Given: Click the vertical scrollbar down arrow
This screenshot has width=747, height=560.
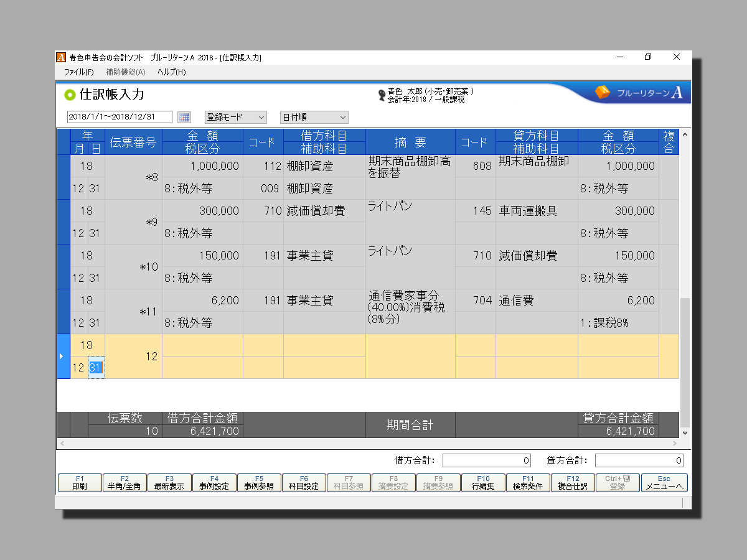Looking at the screenshot, I should pyautogui.click(x=685, y=432).
